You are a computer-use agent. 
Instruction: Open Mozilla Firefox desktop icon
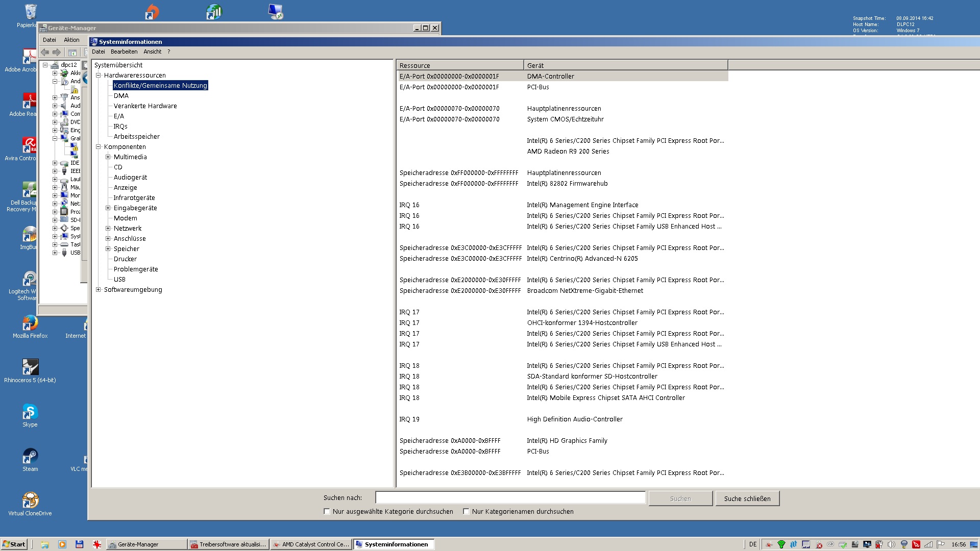(30, 323)
